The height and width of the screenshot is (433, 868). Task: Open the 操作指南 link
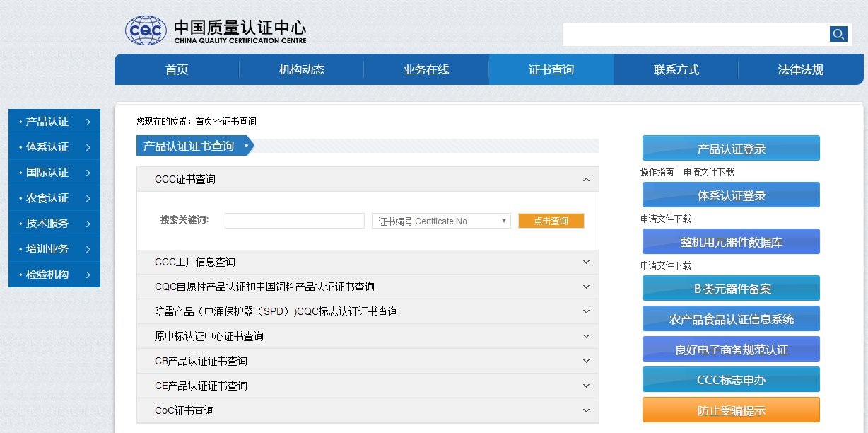tap(657, 171)
